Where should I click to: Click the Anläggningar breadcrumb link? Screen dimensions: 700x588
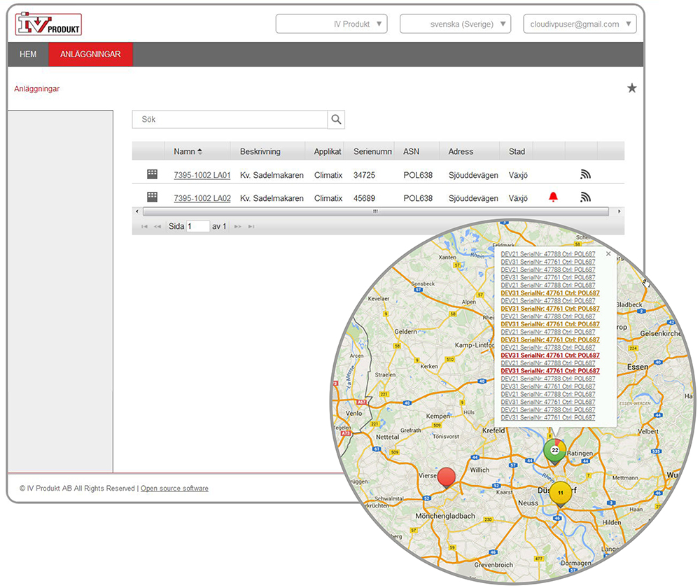36,89
